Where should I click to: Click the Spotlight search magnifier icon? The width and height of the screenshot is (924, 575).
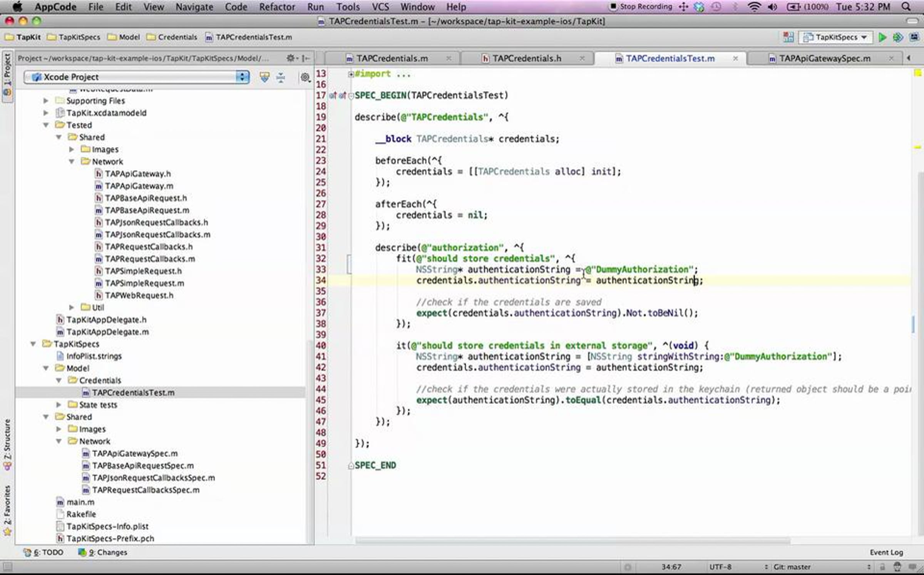pyautogui.click(x=906, y=7)
